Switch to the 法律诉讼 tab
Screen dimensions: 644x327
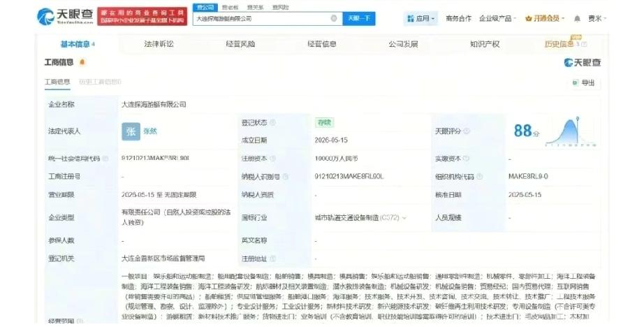pos(159,44)
